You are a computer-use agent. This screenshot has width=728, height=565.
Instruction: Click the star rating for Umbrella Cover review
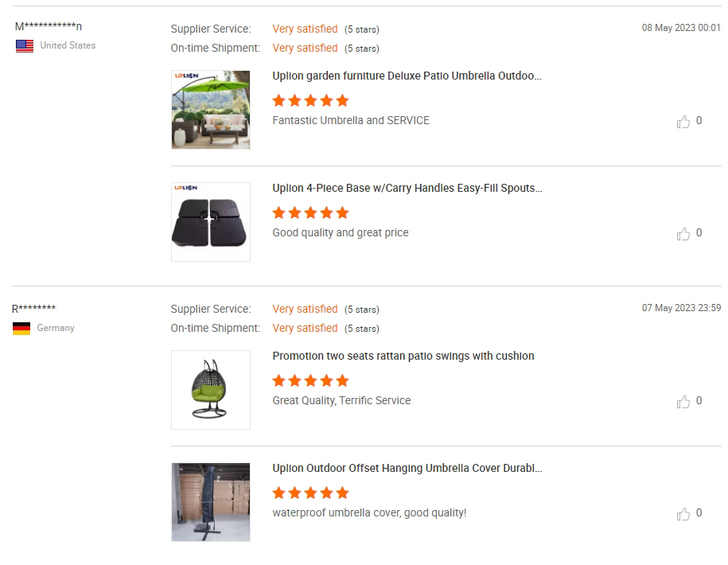tap(310, 493)
